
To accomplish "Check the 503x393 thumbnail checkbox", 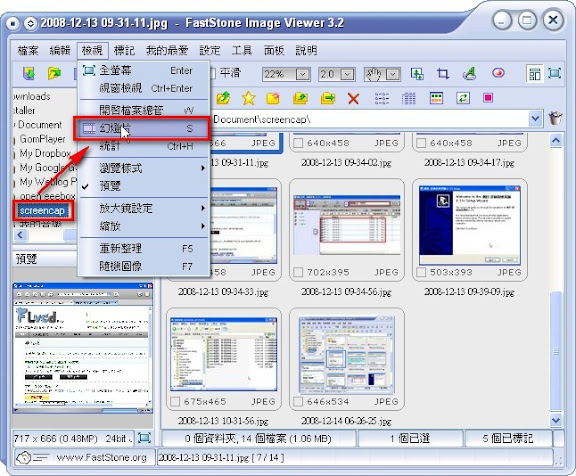I will point(421,272).
